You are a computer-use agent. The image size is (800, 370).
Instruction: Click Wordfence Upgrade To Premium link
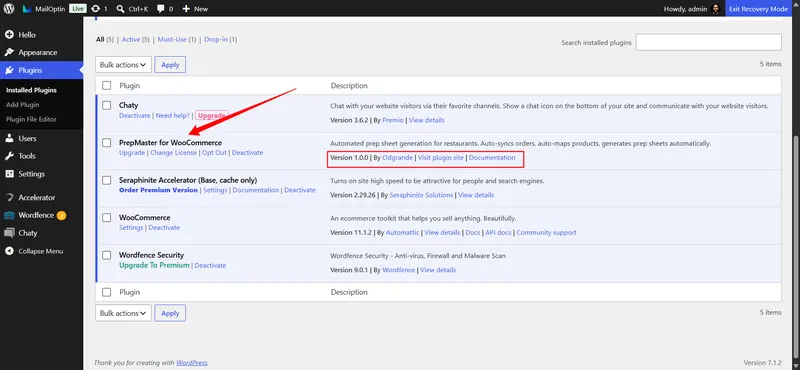(x=154, y=265)
